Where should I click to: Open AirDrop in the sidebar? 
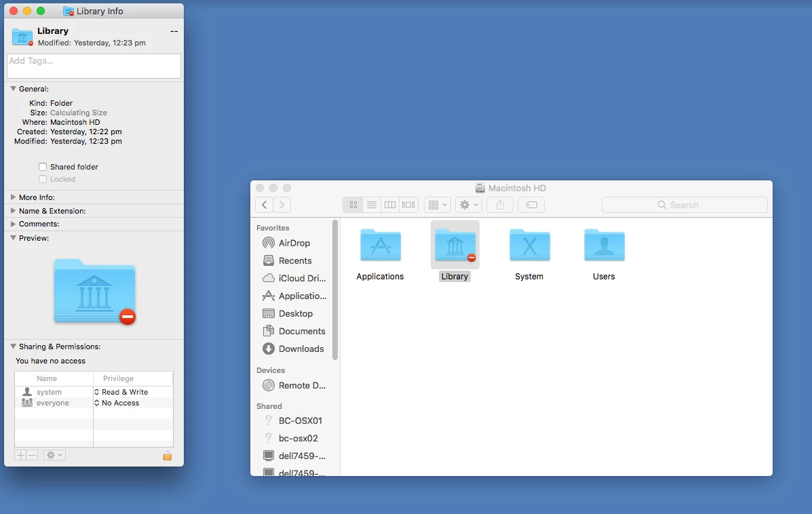click(x=294, y=243)
